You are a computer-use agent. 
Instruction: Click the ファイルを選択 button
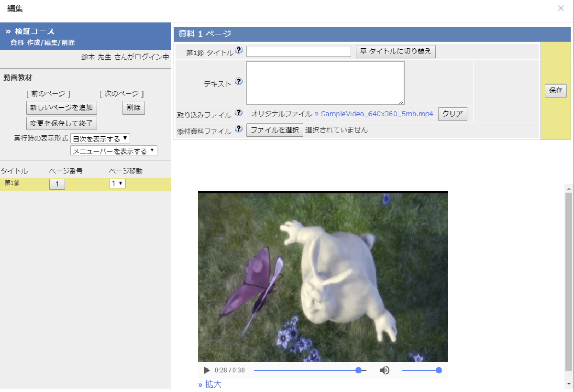pyautogui.click(x=275, y=130)
